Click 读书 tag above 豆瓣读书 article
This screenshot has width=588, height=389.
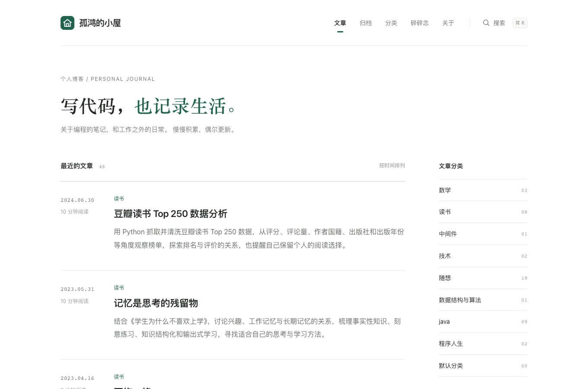click(119, 199)
